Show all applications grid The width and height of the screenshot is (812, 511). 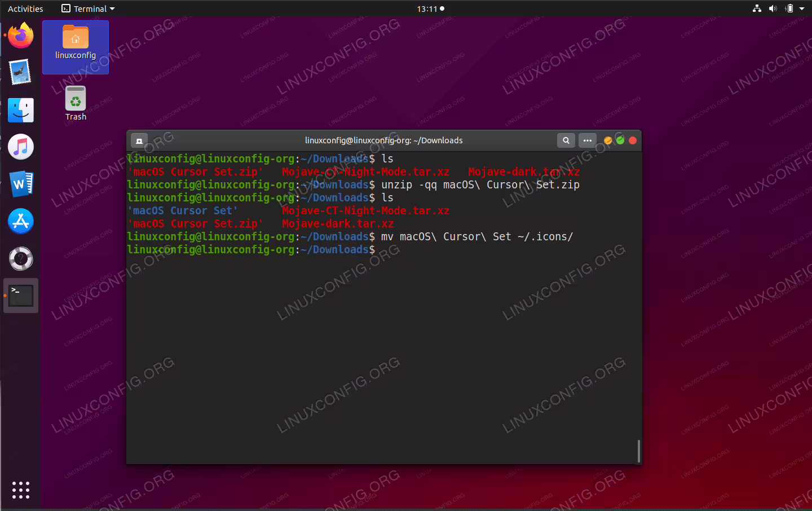coord(21,490)
